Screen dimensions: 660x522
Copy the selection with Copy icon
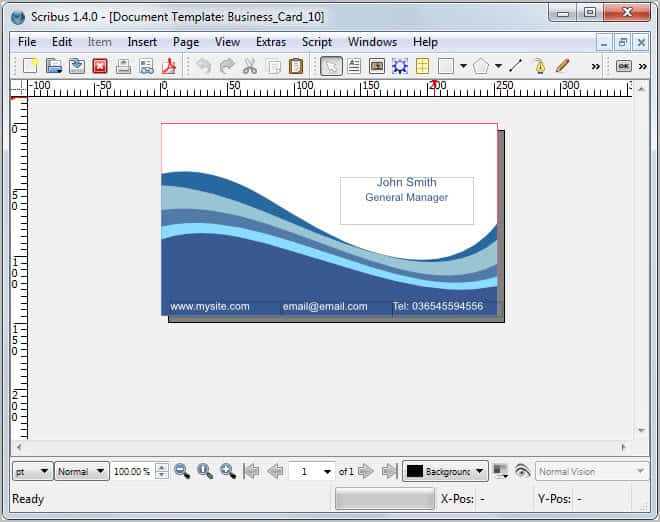click(274, 66)
